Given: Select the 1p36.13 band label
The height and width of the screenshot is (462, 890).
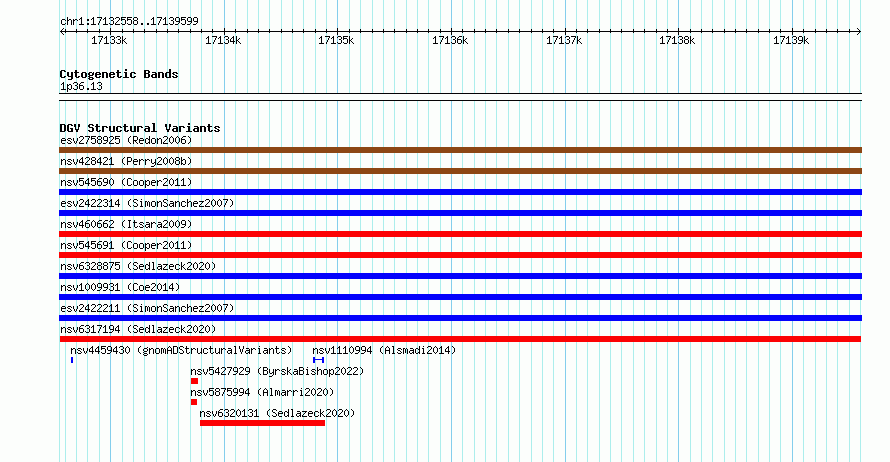Looking at the screenshot, I should coord(81,86).
